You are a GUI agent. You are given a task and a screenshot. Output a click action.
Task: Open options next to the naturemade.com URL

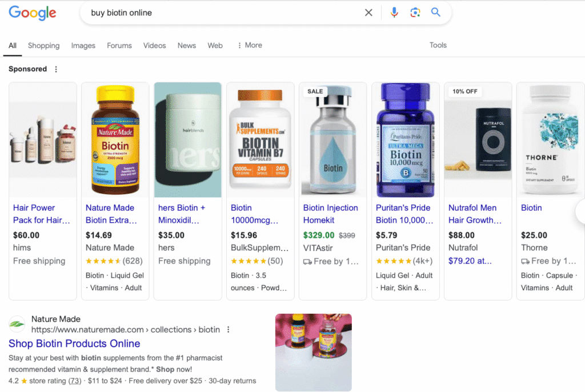[228, 330]
